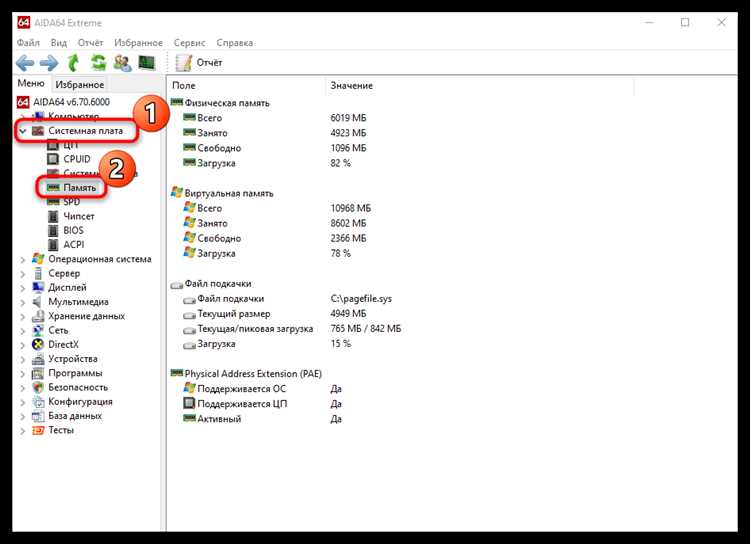750x544 pixels.
Task: Click the value C:\pagefile.sys
Action: [x=361, y=299]
